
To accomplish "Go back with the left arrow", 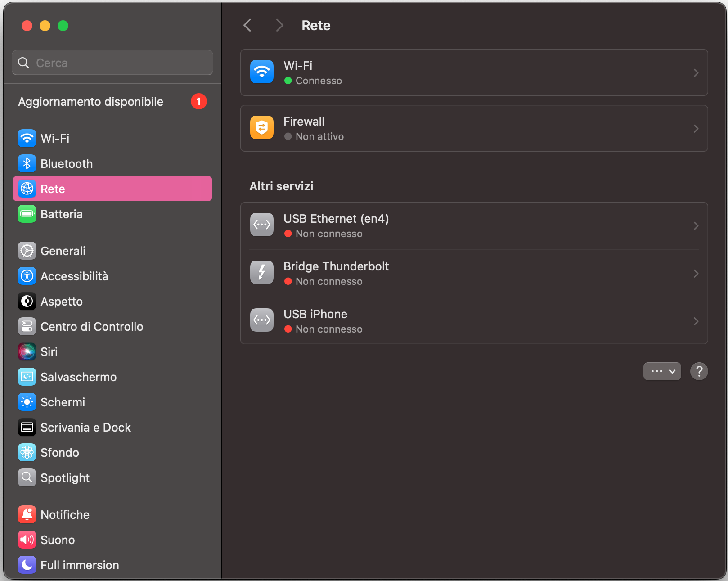I will (x=247, y=25).
